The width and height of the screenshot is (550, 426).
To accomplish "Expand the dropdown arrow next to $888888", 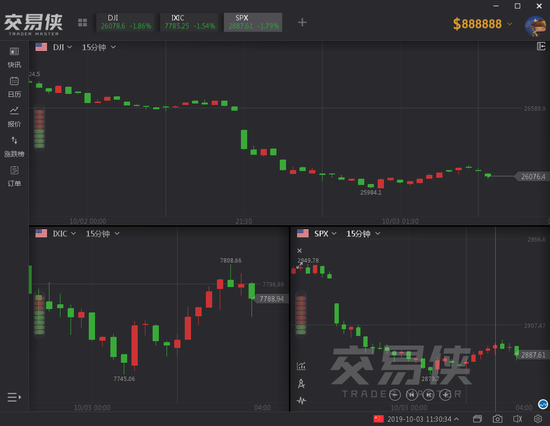I will point(510,24).
